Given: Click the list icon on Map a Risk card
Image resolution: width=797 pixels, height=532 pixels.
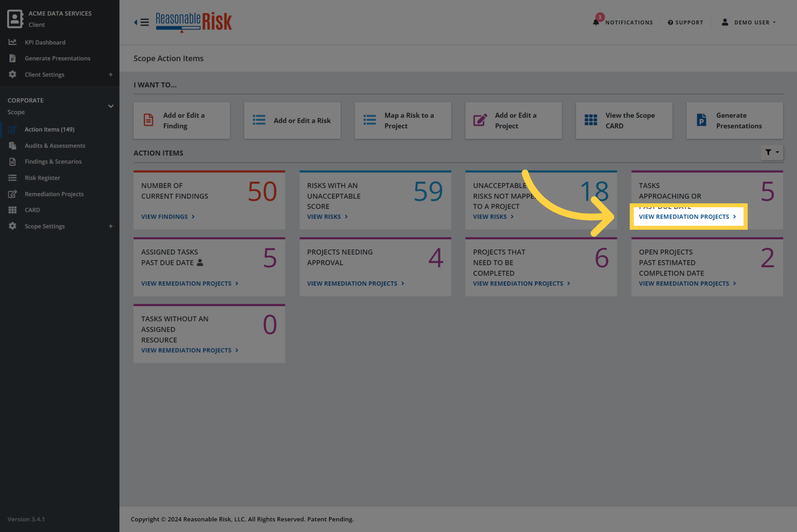Looking at the screenshot, I should click(x=370, y=120).
